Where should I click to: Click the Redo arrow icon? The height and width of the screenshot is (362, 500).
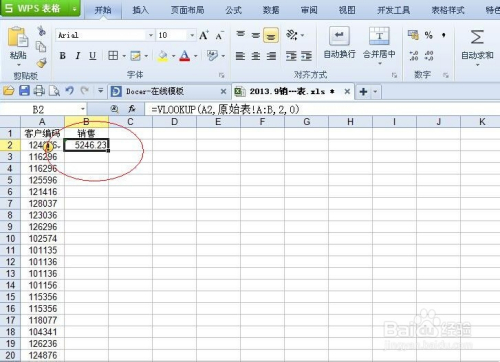pyautogui.click(x=84, y=90)
